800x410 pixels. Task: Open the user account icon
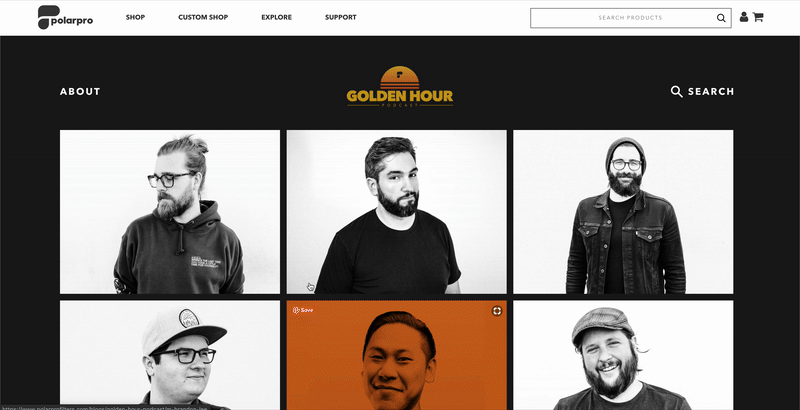coord(744,17)
